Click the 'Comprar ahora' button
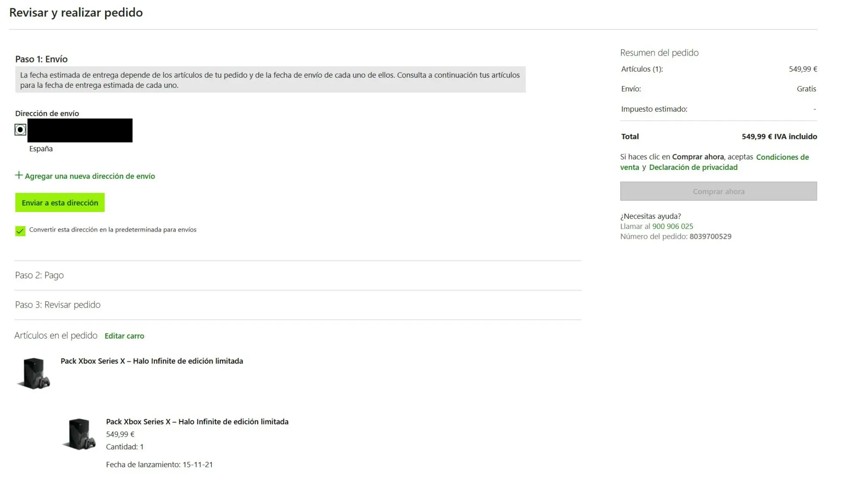The image size is (868, 487). coord(718,191)
